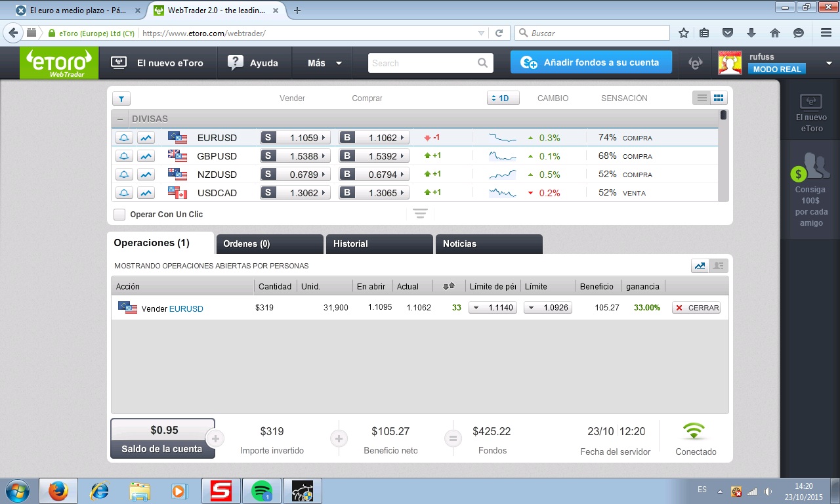This screenshot has width=840, height=504.
Task: Go to Firefox home page icon
Action: point(775,33)
